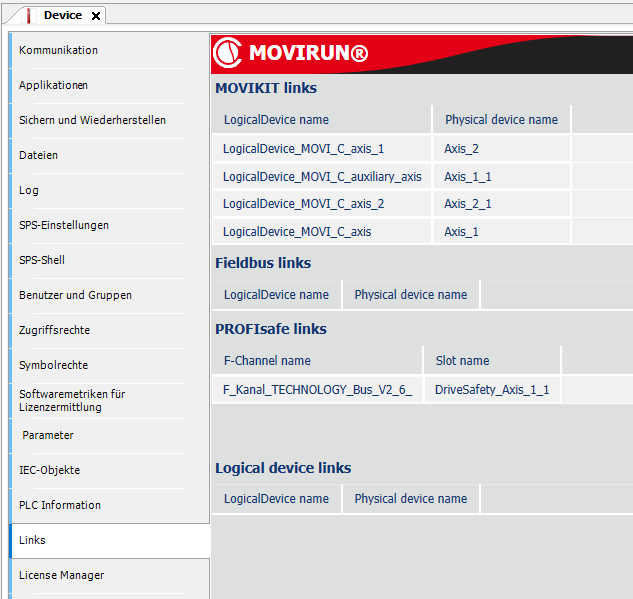Select the LogicalDevice_MOVI_C_axis cell in the last MOVIKIT row
This screenshot has height=599, width=633.
click(322, 232)
